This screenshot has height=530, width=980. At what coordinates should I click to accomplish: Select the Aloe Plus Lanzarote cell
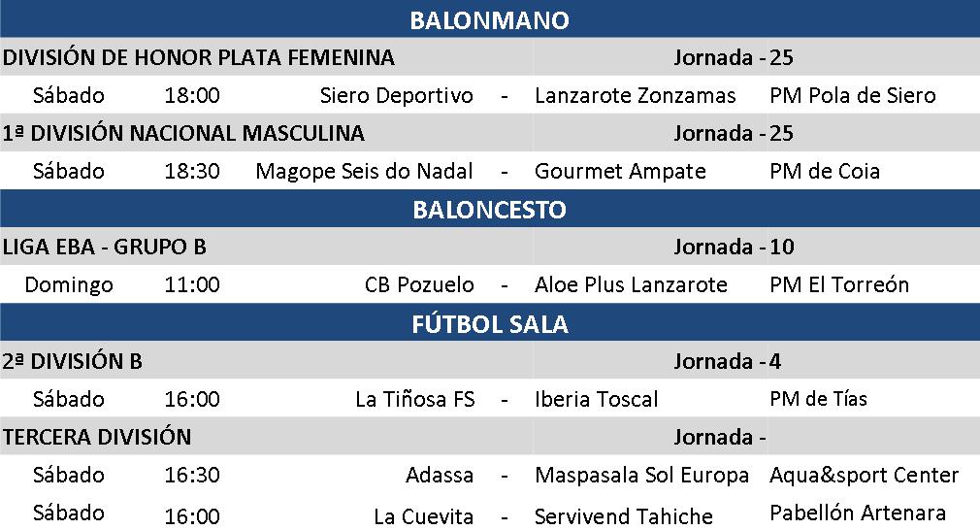tap(631, 285)
